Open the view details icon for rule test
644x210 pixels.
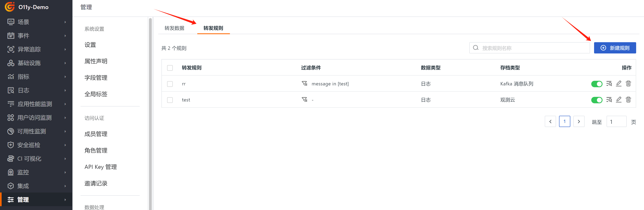[609, 100]
